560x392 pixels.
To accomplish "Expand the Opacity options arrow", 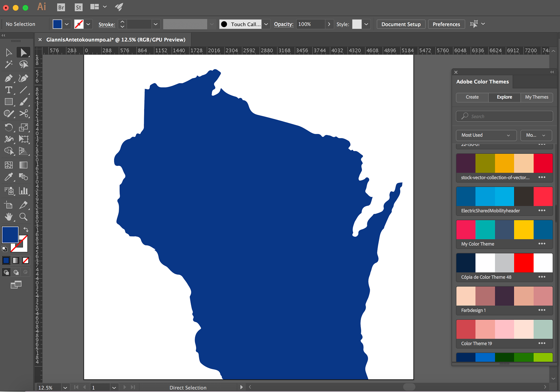I will tap(329, 24).
